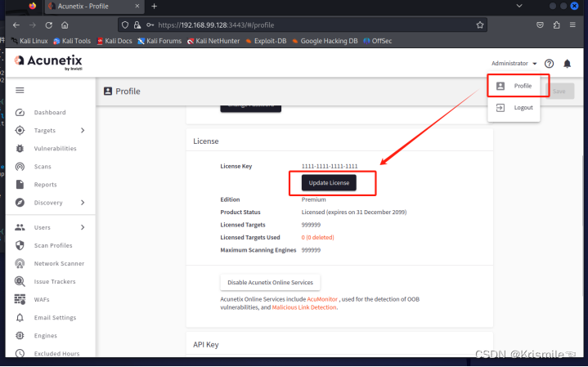Image resolution: width=588 pixels, height=367 pixels.
Task: Select Profile from the user menu
Action: point(514,86)
